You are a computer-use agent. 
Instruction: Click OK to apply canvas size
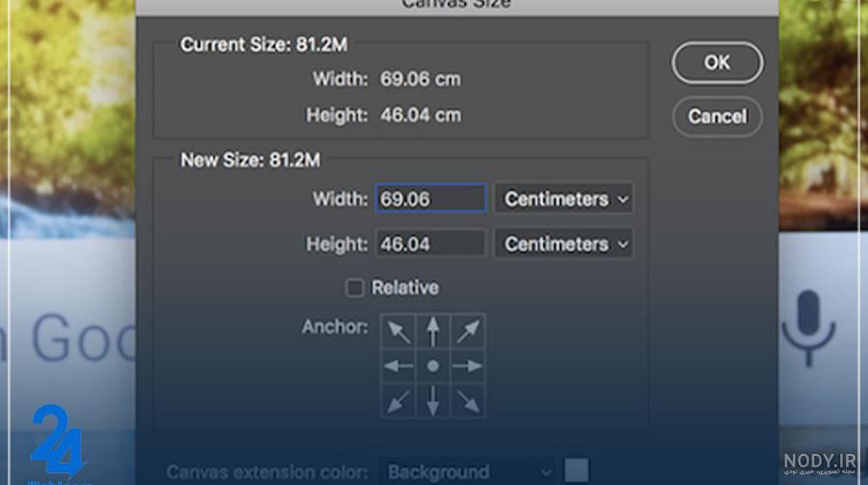coord(718,63)
